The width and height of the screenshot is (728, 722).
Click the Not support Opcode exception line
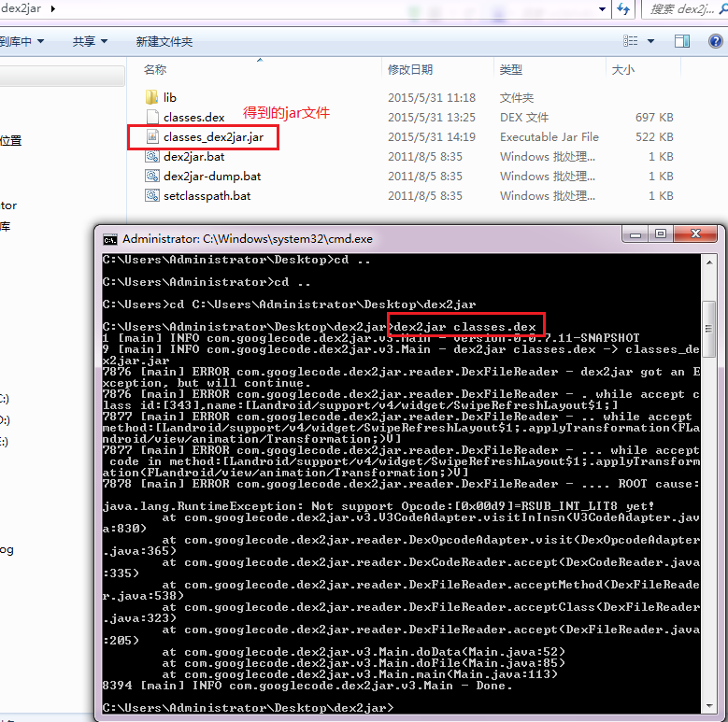[378, 505]
